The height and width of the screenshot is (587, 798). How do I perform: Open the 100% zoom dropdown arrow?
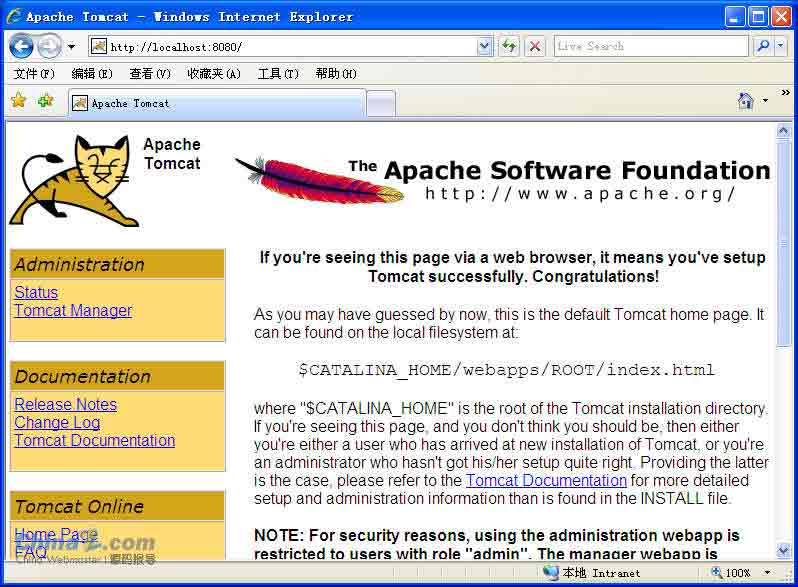point(767,573)
